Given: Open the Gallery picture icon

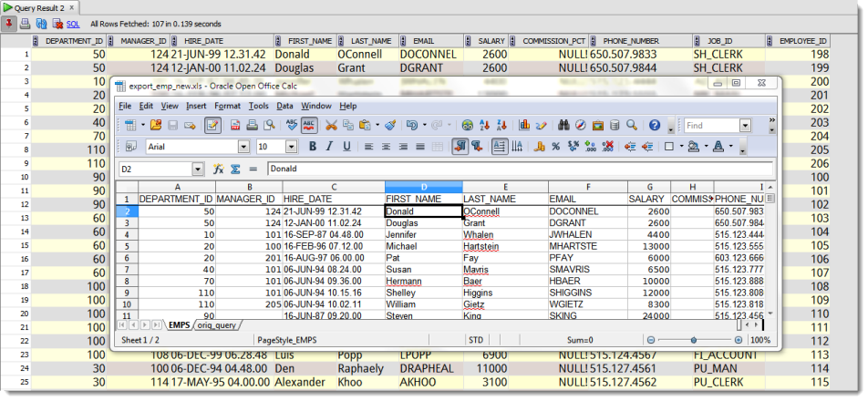Looking at the screenshot, I should tap(598, 126).
